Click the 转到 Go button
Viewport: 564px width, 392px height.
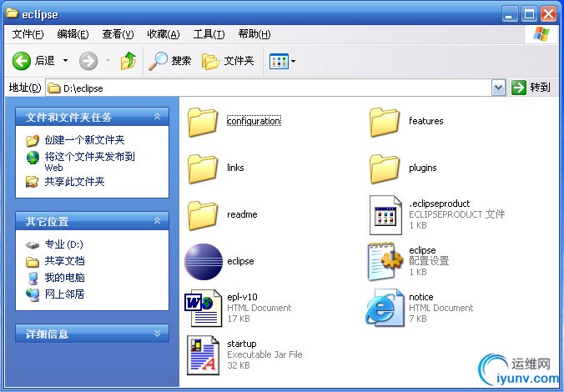pos(531,88)
